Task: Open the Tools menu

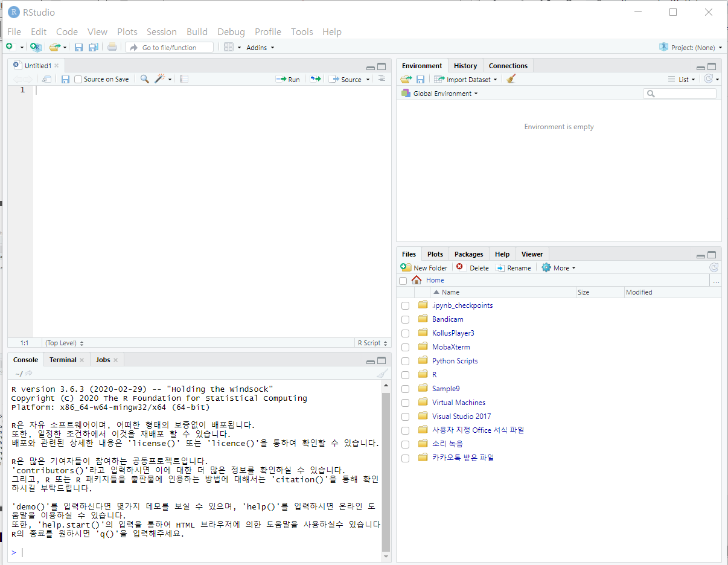Action: click(302, 31)
